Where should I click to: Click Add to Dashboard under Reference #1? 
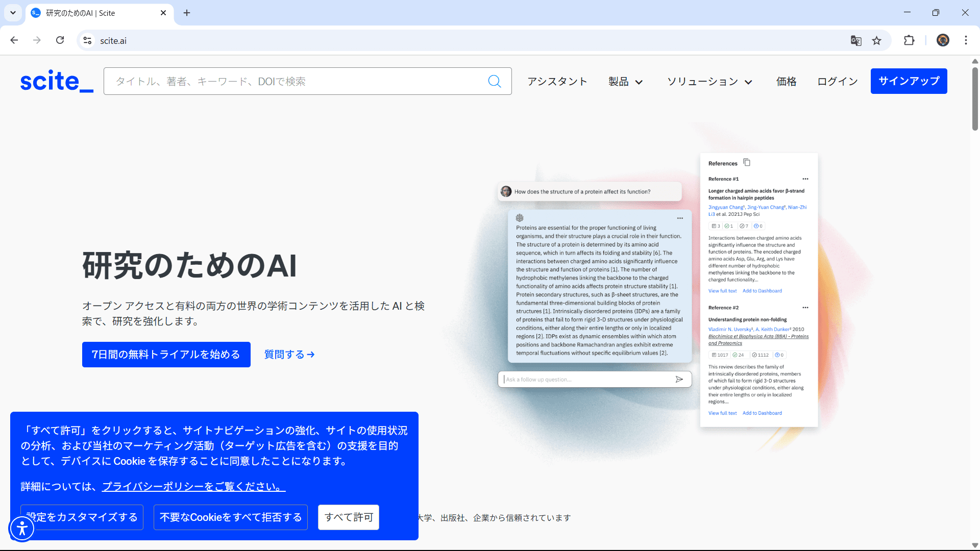(762, 291)
